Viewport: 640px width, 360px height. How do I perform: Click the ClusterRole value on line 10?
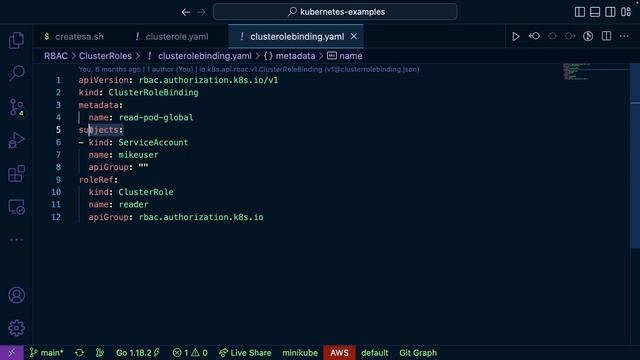click(x=146, y=192)
